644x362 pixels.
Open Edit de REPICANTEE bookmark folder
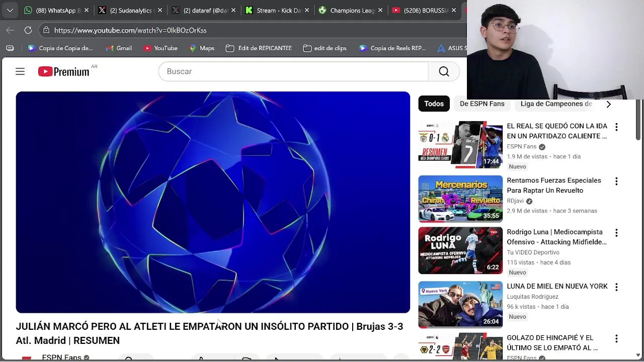pyautogui.click(x=259, y=48)
